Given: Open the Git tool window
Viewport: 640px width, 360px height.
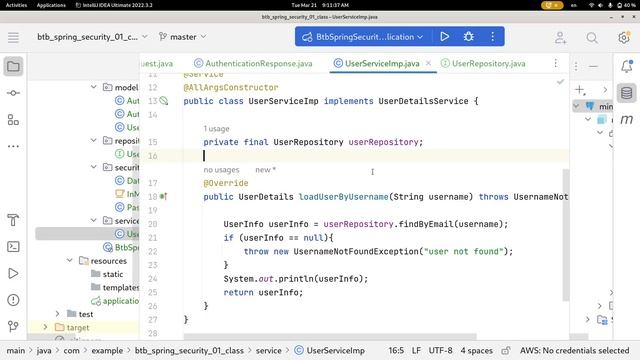Looking at the screenshot, I should (13, 326).
